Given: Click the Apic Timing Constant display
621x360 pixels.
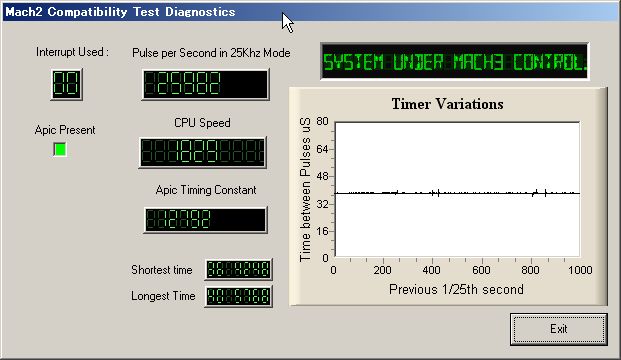Looking at the screenshot, I should point(205,220).
